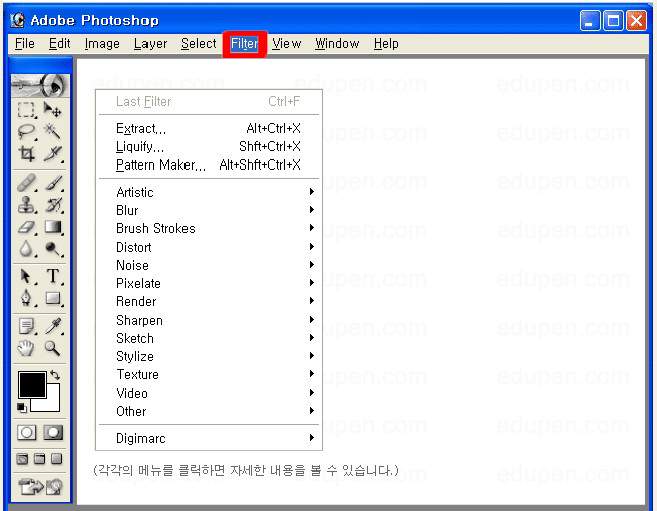The height and width of the screenshot is (511, 657).
Task: Pick the Healing Brush tool
Action: (26, 183)
